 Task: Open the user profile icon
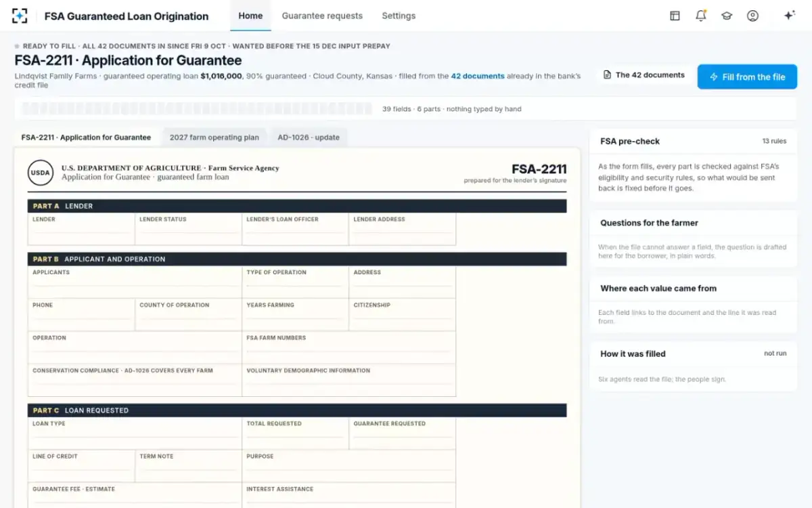(x=752, y=16)
